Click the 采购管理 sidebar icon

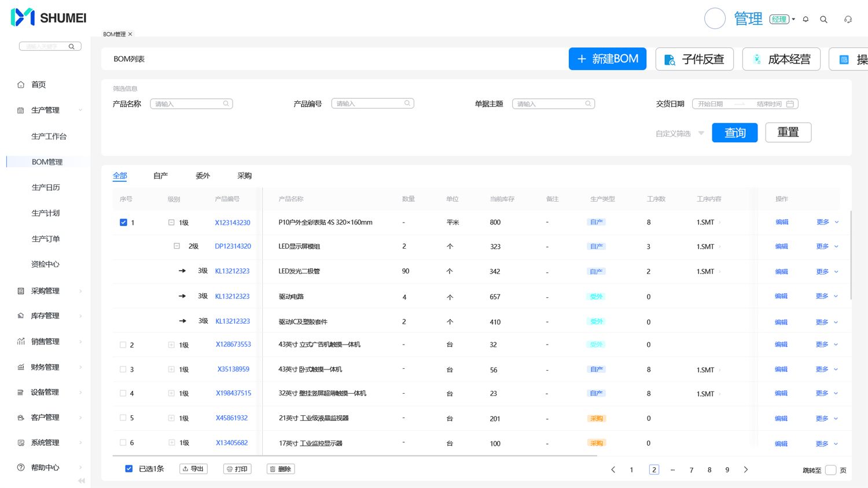tap(21, 291)
